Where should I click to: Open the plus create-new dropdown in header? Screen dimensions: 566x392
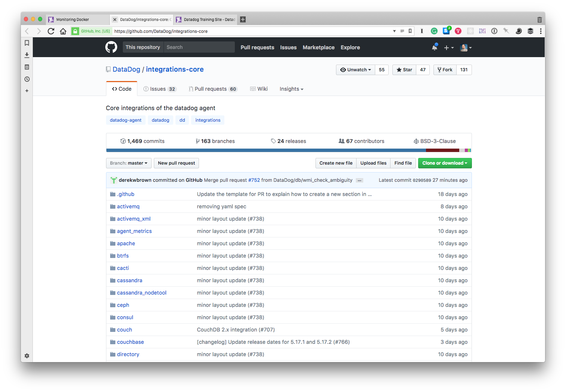pyautogui.click(x=449, y=47)
